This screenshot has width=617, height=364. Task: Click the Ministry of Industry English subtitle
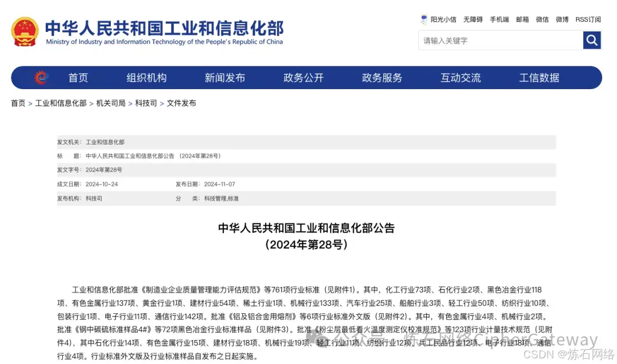tap(165, 42)
